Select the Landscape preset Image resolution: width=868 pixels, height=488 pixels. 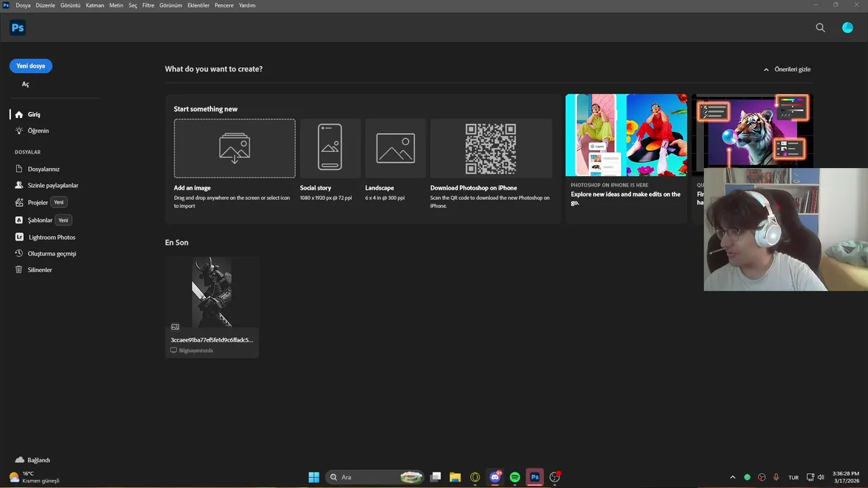(x=395, y=148)
